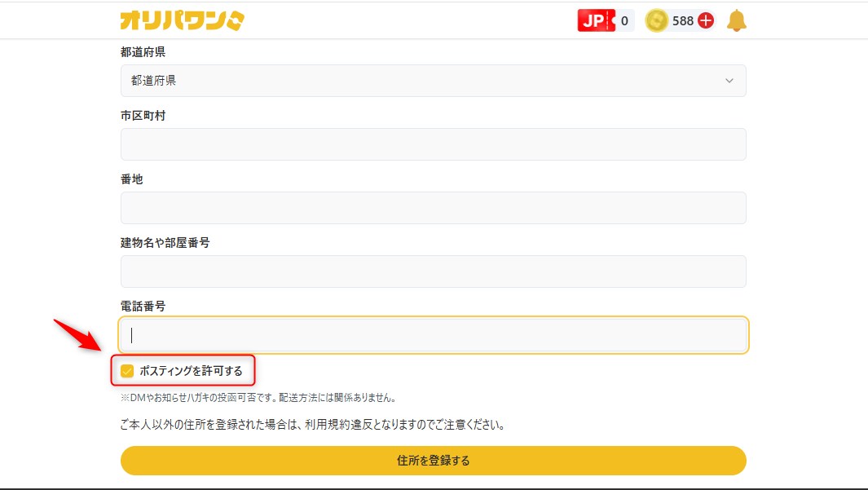Open the 都道府県 dropdown
Viewport: 868px width, 490px height.
click(433, 81)
